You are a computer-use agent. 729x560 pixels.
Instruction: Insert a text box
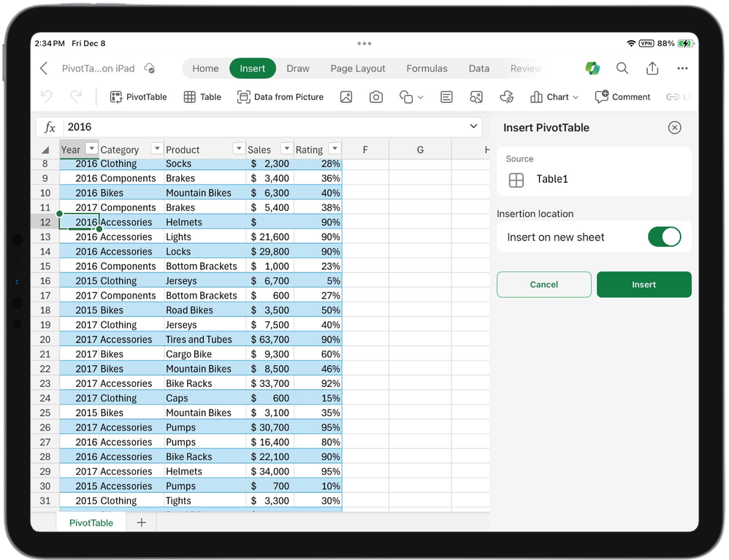[445, 96]
